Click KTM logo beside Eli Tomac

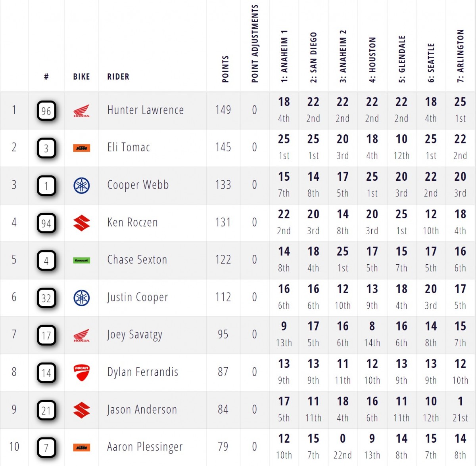coord(81,148)
